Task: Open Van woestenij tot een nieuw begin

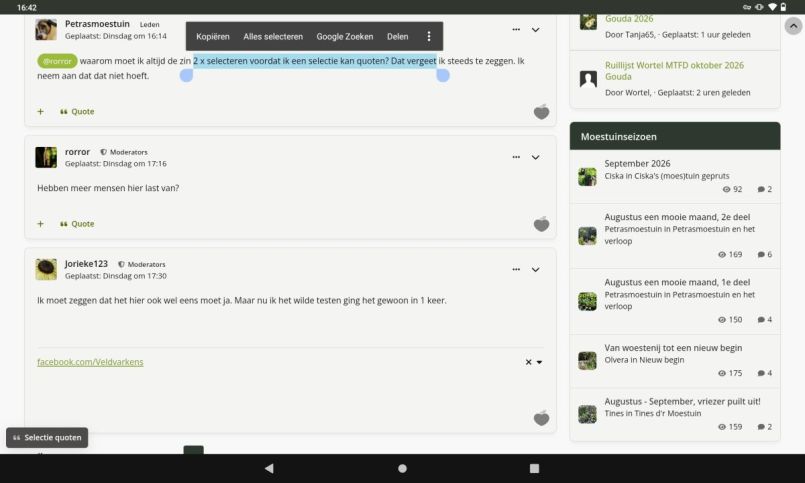Action: (x=673, y=347)
